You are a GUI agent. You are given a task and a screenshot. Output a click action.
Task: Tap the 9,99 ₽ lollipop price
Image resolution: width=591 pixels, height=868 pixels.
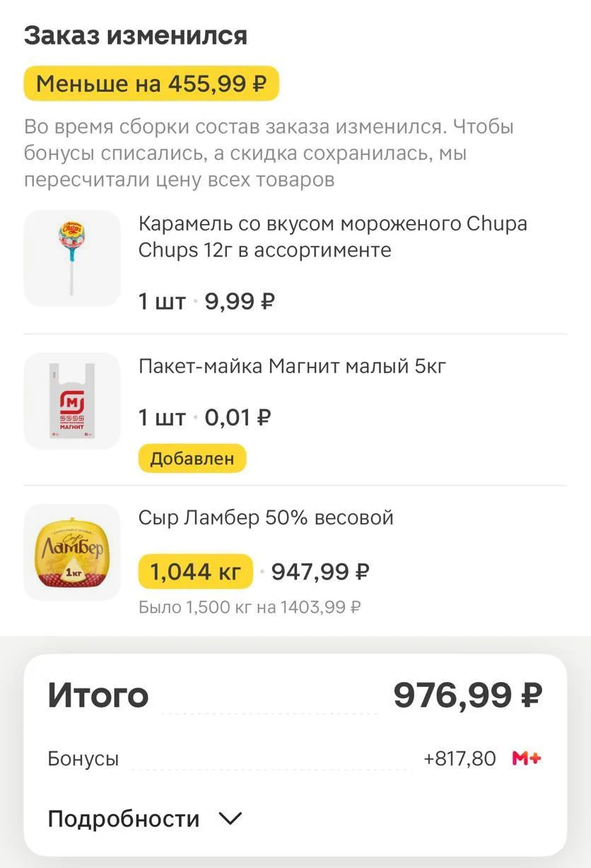[239, 302]
